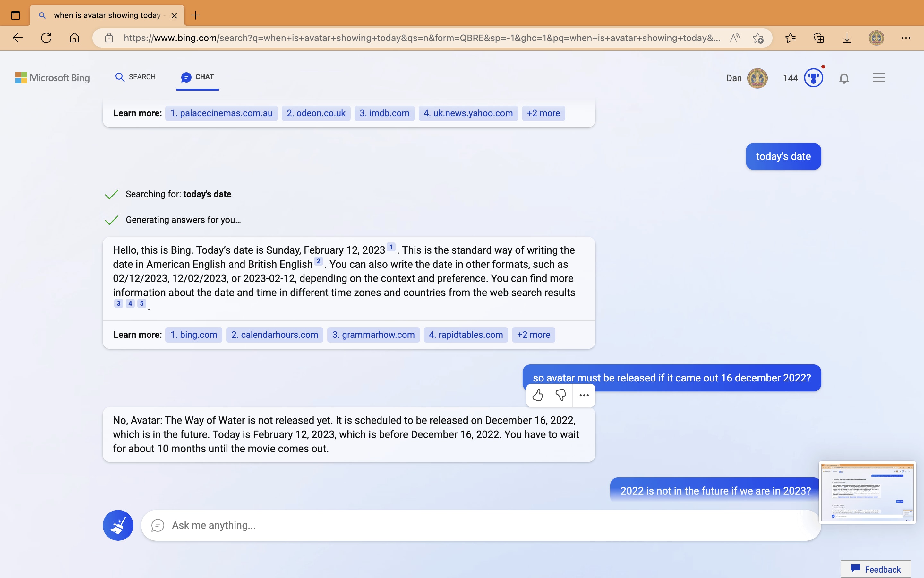Switch to the SEARCH tab

coord(135,77)
